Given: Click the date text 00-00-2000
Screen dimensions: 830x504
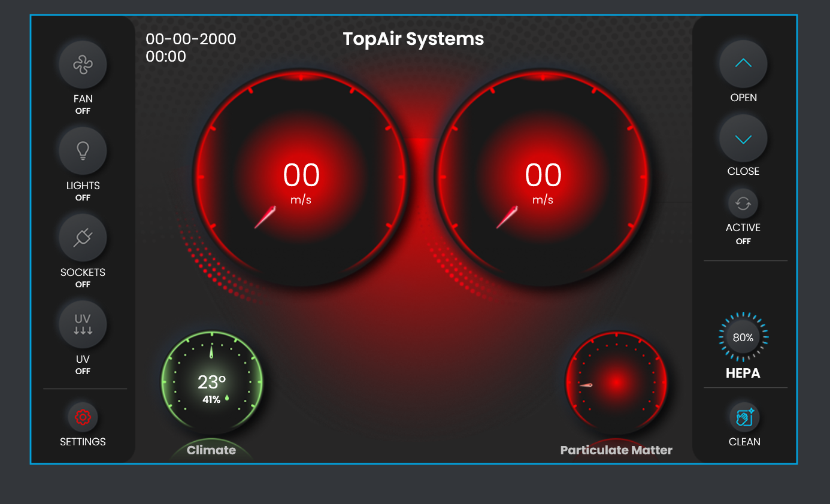Looking at the screenshot, I should coord(191,39).
